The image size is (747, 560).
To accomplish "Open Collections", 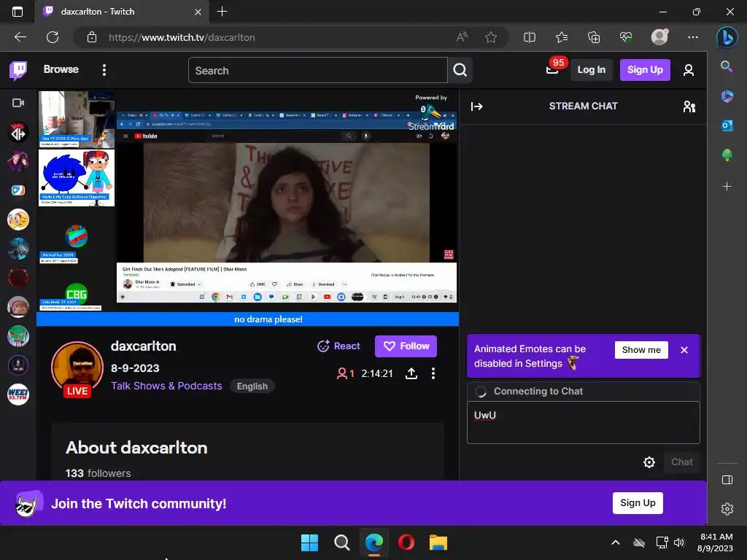I will click(x=594, y=37).
